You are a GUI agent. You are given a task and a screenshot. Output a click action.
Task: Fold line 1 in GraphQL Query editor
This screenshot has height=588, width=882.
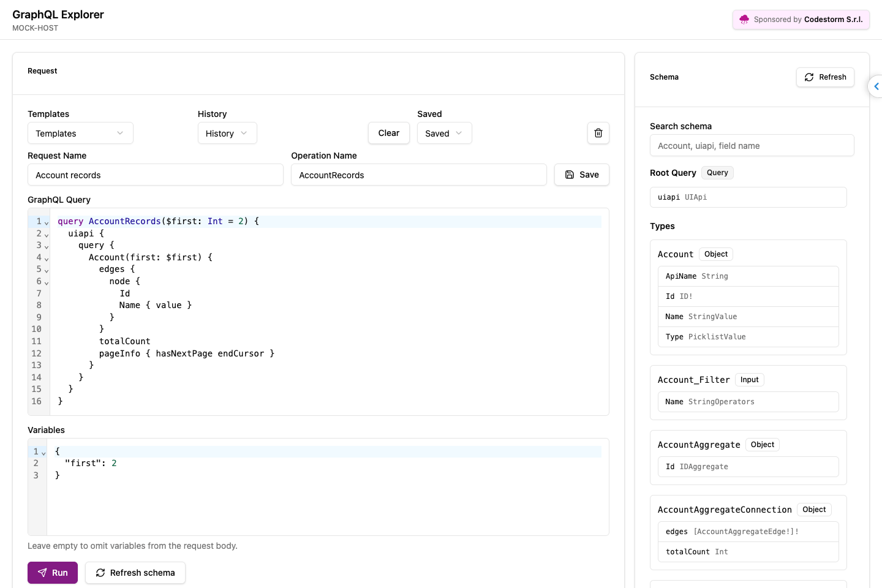click(47, 223)
